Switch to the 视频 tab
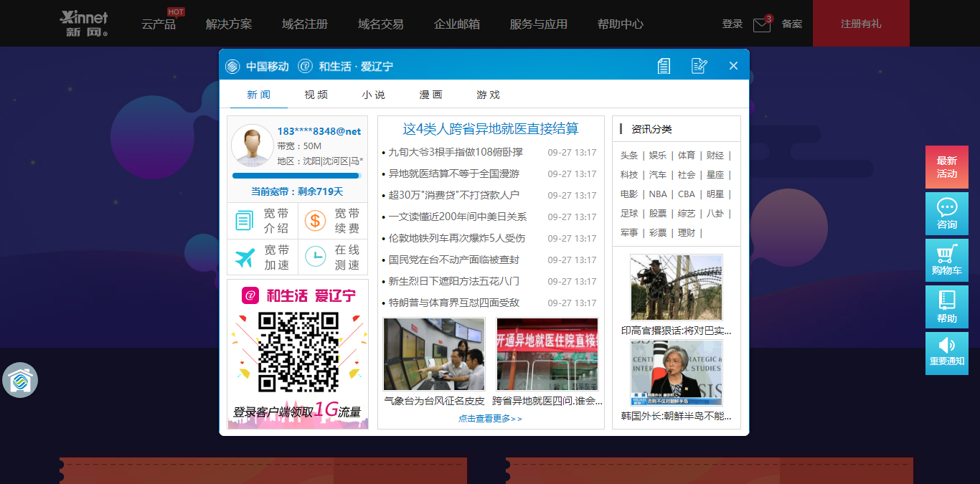This screenshot has width=980, height=484. pos(316,95)
